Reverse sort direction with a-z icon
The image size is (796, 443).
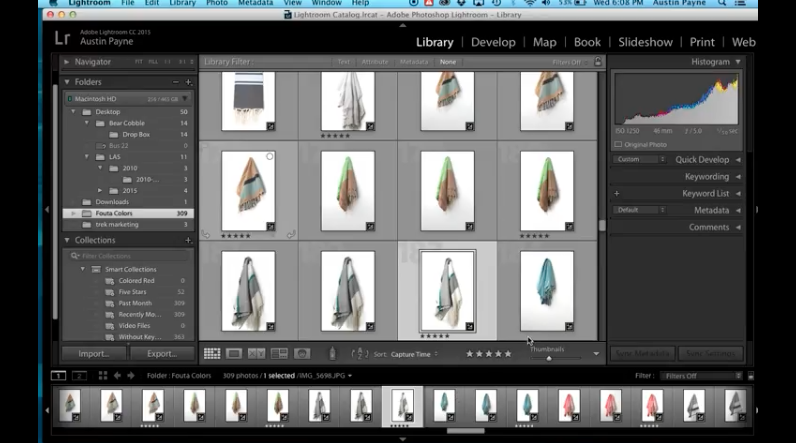[x=359, y=354]
